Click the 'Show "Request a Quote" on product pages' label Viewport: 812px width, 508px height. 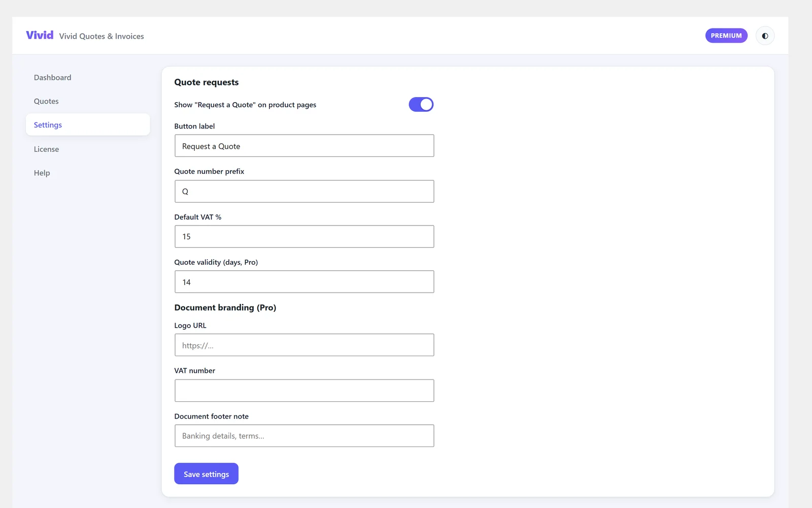[x=245, y=105]
